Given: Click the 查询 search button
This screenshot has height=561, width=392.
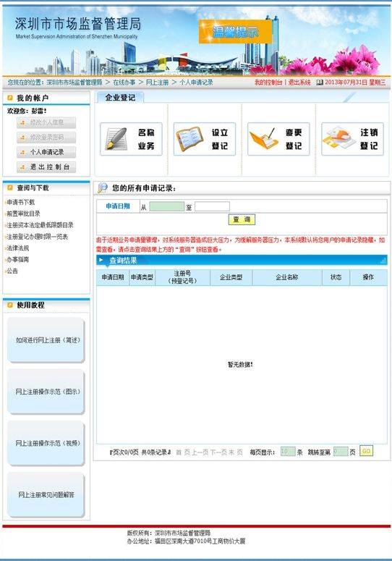Looking at the screenshot, I should click(242, 219).
